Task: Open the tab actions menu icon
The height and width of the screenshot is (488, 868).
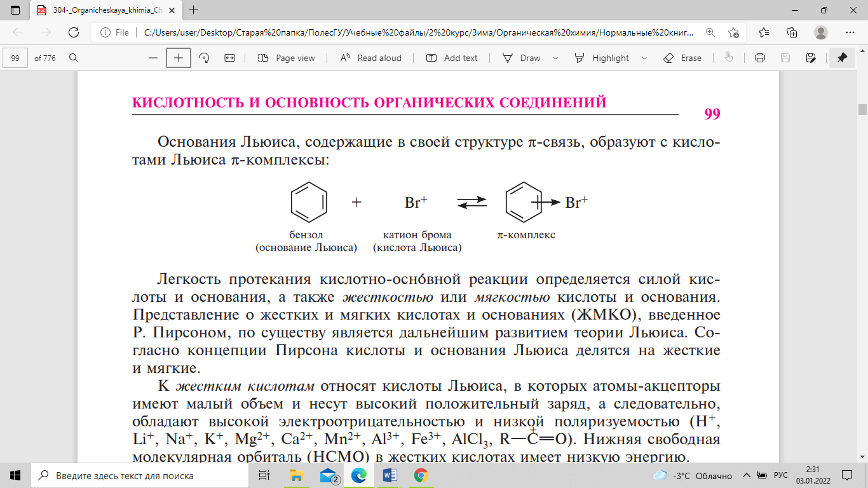Action: pyautogui.click(x=15, y=10)
